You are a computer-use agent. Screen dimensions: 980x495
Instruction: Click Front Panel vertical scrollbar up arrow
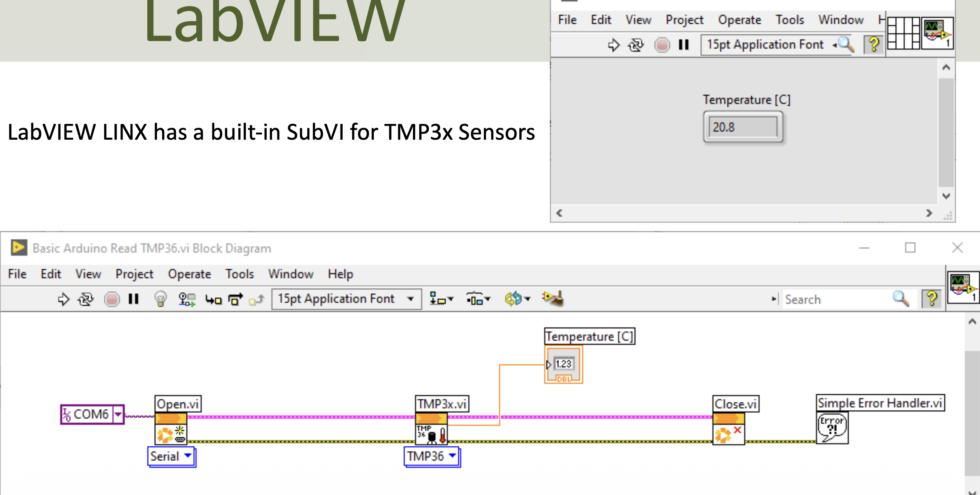coord(946,68)
